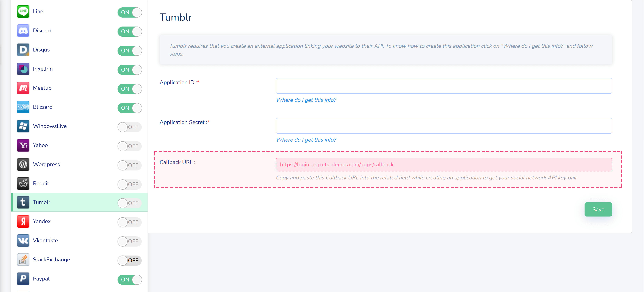The image size is (644, 292).
Task: Click the StackExchange icon
Action: 23,260
